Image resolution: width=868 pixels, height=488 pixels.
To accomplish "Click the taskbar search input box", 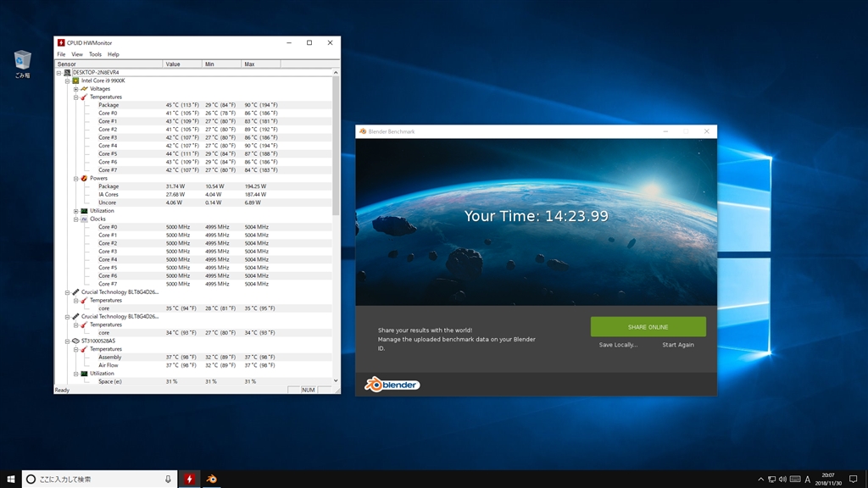I will point(100,480).
